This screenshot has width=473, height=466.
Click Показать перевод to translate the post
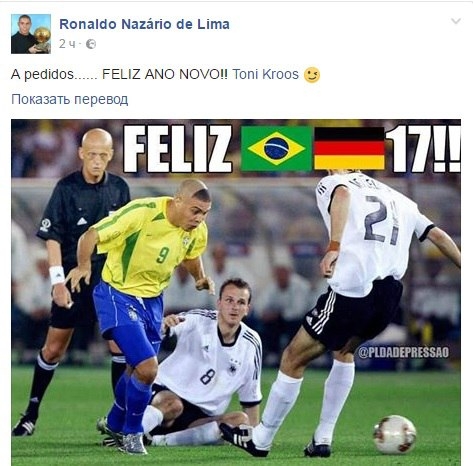pyautogui.click(x=70, y=99)
